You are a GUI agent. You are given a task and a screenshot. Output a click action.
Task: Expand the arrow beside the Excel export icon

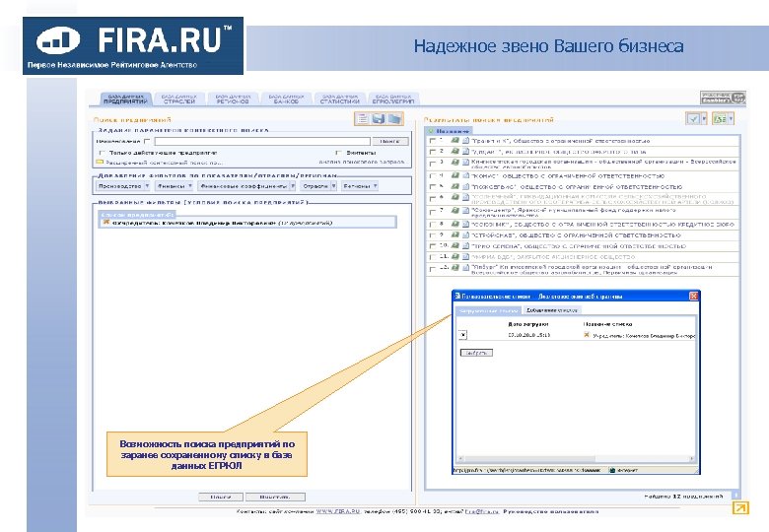click(x=731, y=118)
